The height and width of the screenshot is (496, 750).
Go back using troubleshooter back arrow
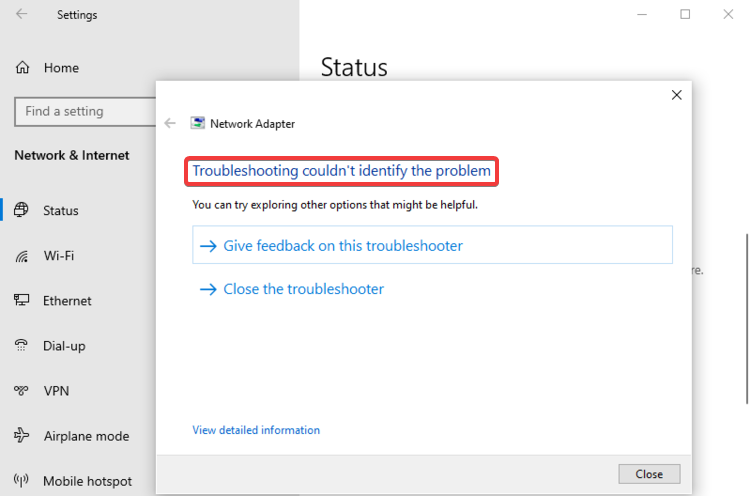(170, 123)
